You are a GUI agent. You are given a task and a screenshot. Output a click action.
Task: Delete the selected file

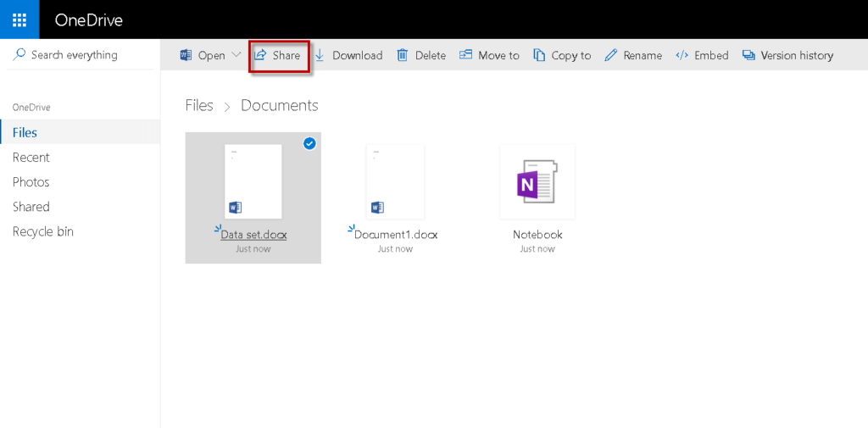422,55
